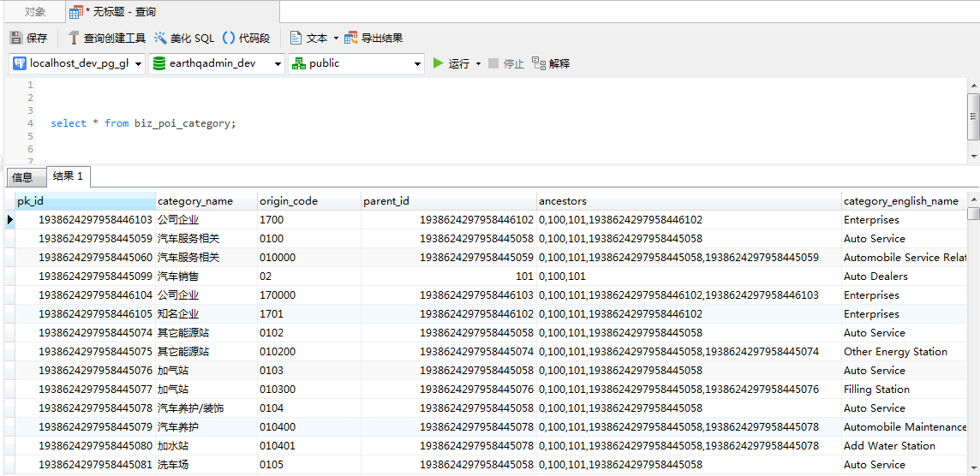Switch to the Info (信息) tab

point(22,177)
